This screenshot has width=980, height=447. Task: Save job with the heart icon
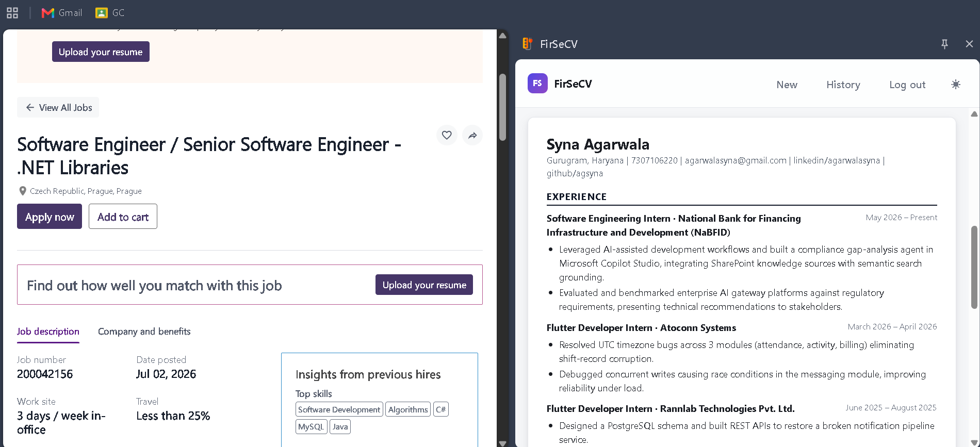[x=447, y=135]
